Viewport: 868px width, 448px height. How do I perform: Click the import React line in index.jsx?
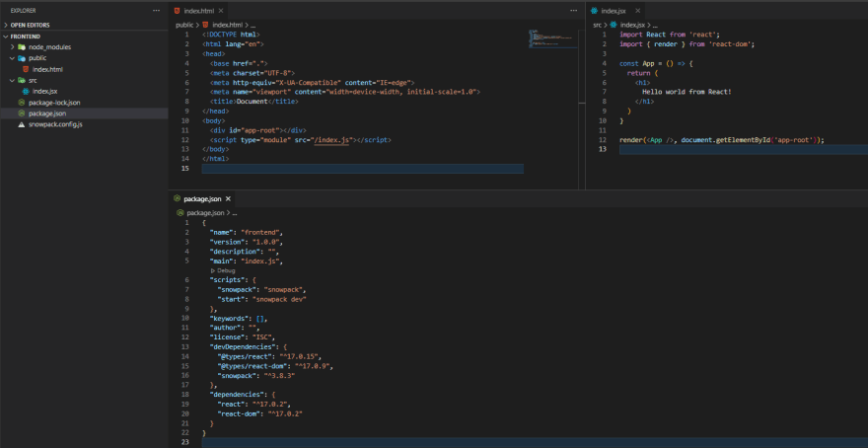coord(670,35)
